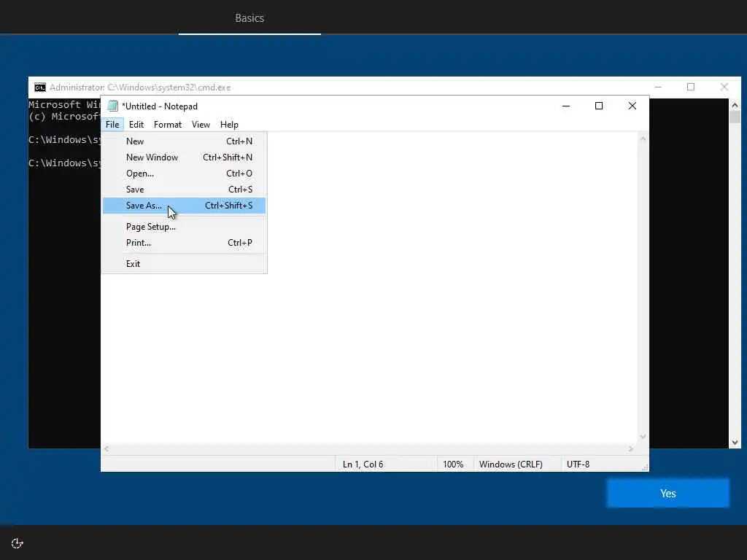The height and width of the screenshot is (560, 747).
Task: Open the File menu in Notepad
Action: pyautogui.click(x=112, y=124)
